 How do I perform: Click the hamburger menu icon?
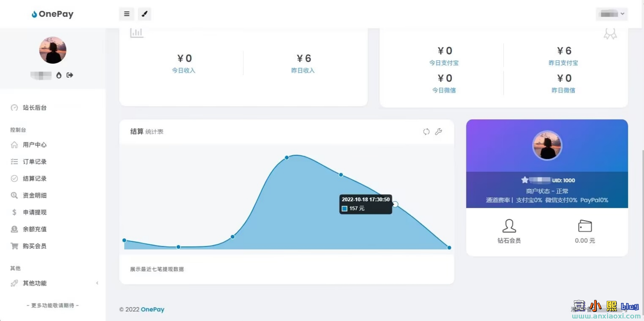[127, 14]
